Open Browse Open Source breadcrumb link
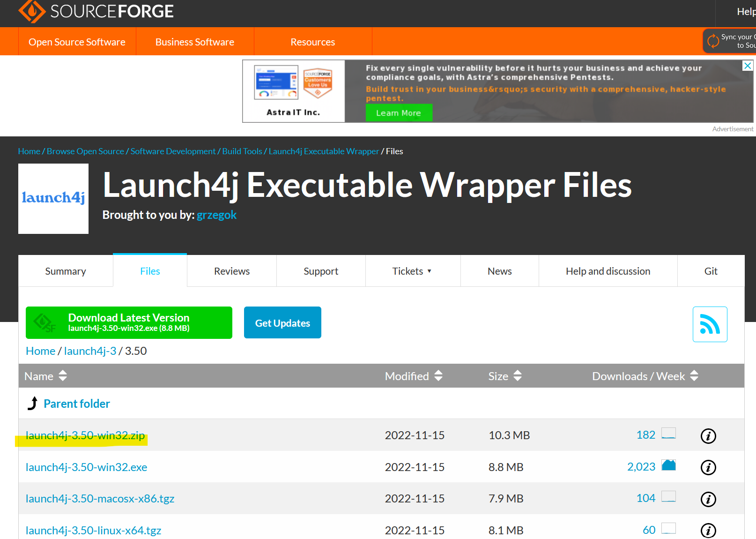The width and height of the screenshot is (756, 539). click(x=85, y=151)
